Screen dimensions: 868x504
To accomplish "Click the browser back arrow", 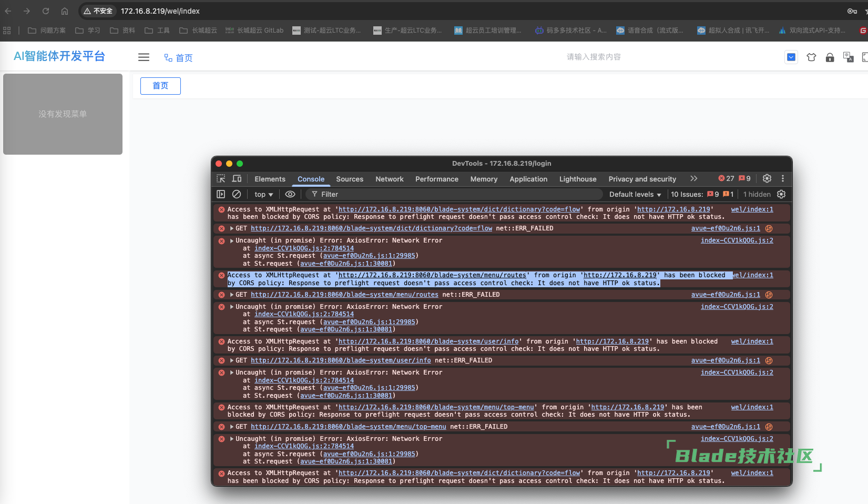I will coord(8,11).
